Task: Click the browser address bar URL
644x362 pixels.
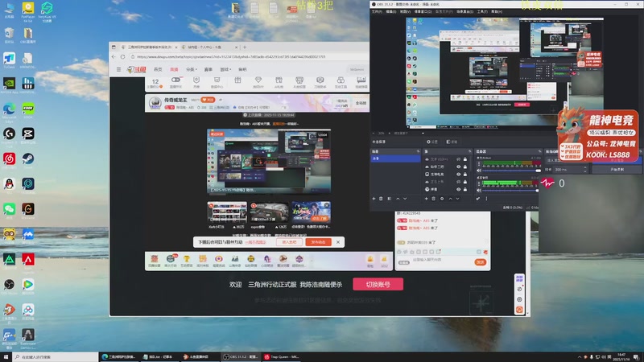Action: pos(231,56)
